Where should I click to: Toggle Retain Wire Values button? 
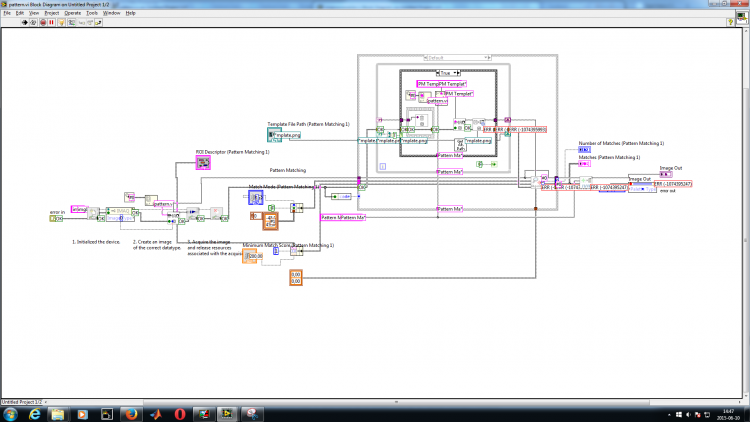[71, 22]
